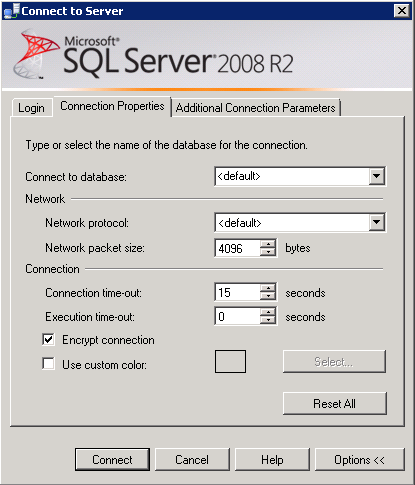
Task: Decrease the network packet size spinner
Action: click(268, 252)
